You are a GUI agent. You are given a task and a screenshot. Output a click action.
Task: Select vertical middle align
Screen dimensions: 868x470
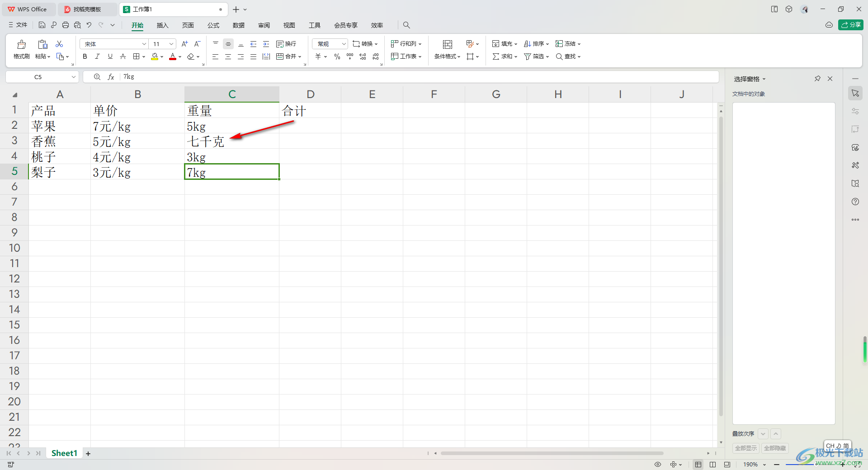click(x=228, y=44)
